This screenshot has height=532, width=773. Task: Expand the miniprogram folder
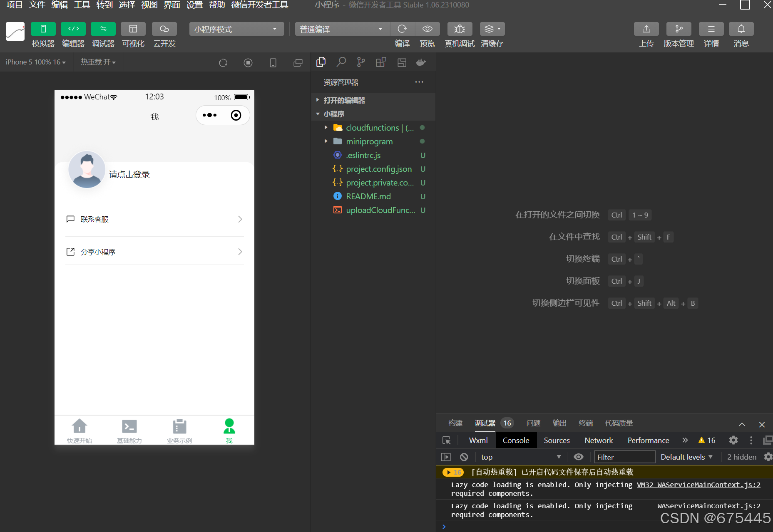373,141
